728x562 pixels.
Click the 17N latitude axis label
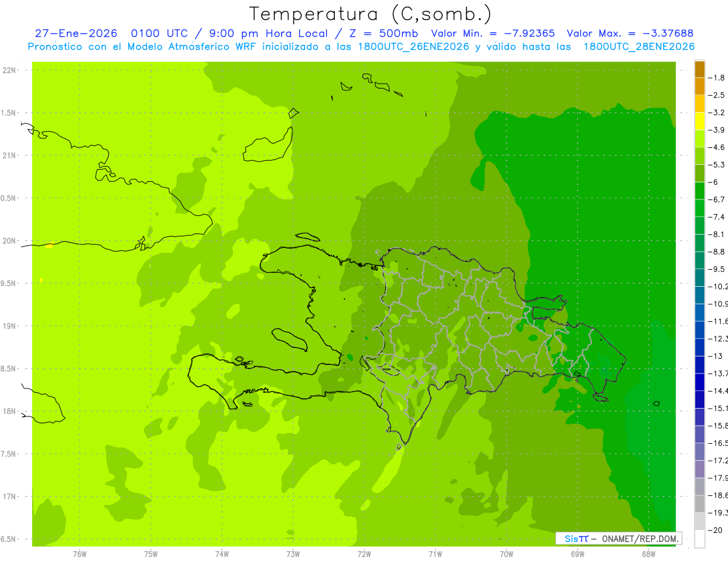[x=10, y=497]
